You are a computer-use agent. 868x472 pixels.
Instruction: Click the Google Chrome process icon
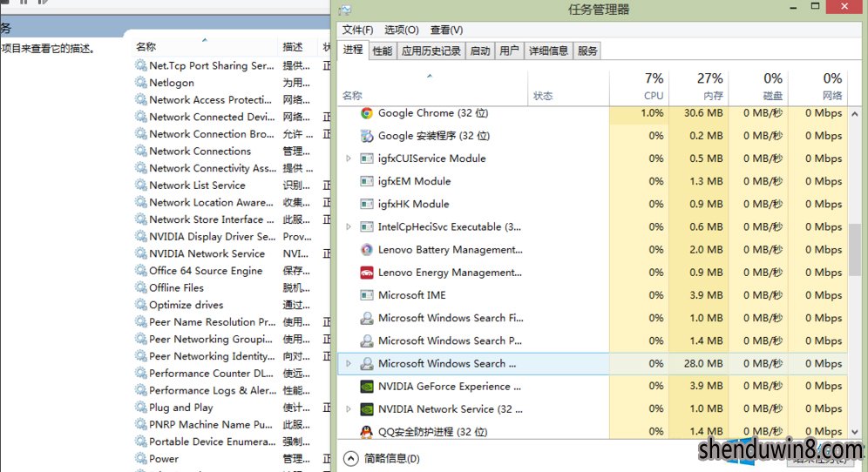click(367, 113)
